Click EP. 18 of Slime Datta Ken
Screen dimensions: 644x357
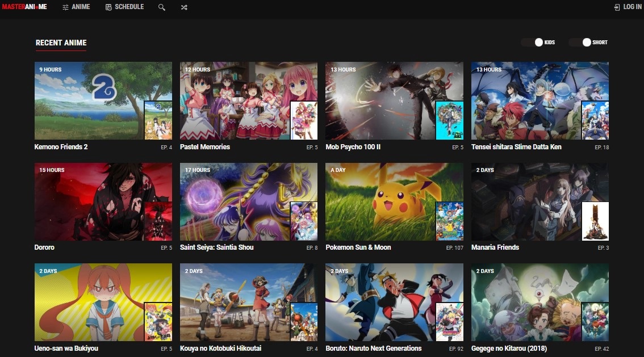tap(602, 148)
